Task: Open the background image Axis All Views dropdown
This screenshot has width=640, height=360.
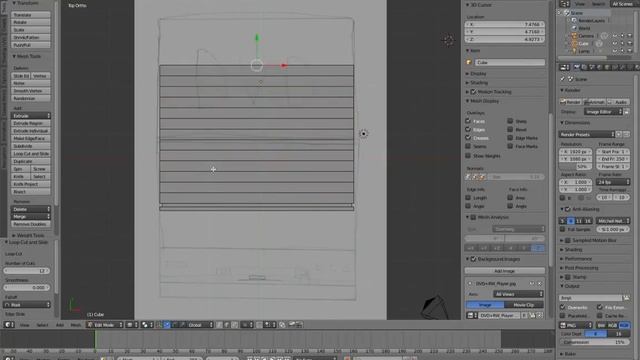Action: pyautogui.click(x=518, y=294)
